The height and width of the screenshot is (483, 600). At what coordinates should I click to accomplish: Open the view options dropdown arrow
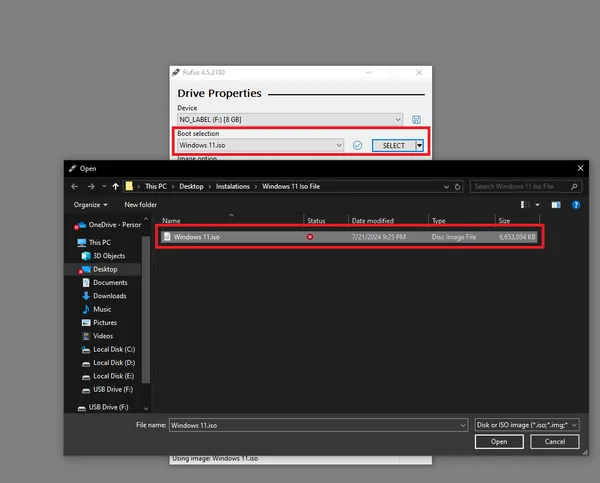[x=538, y=205]
